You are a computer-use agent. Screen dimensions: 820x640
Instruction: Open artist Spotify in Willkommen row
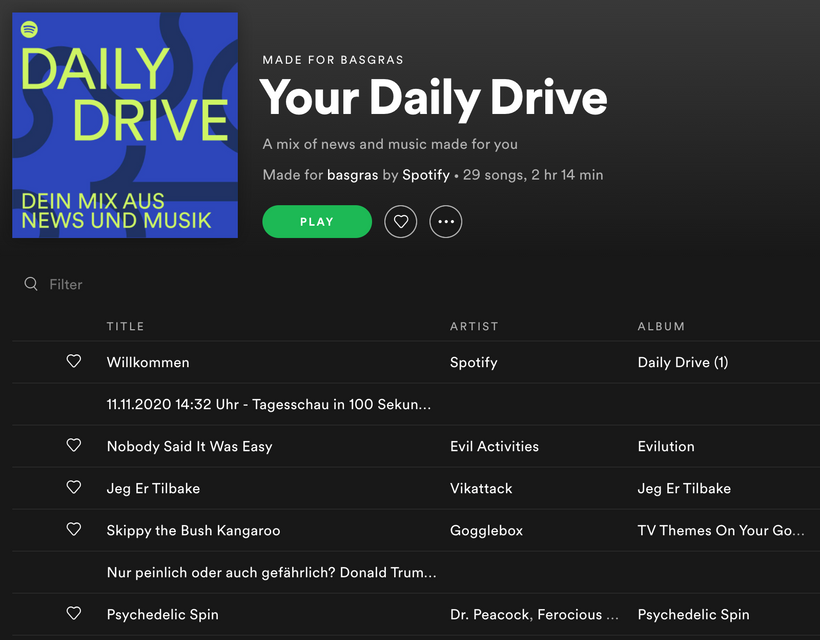(474, 362)
